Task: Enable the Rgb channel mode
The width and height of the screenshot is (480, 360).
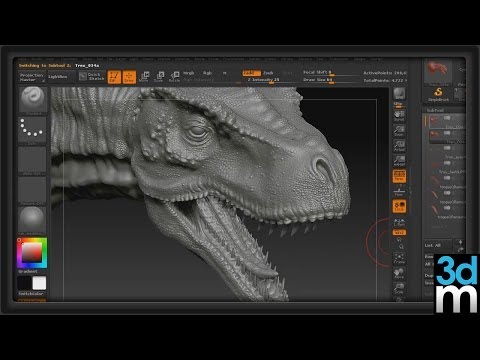Action: pyautogui.click(x=207, y=73)
